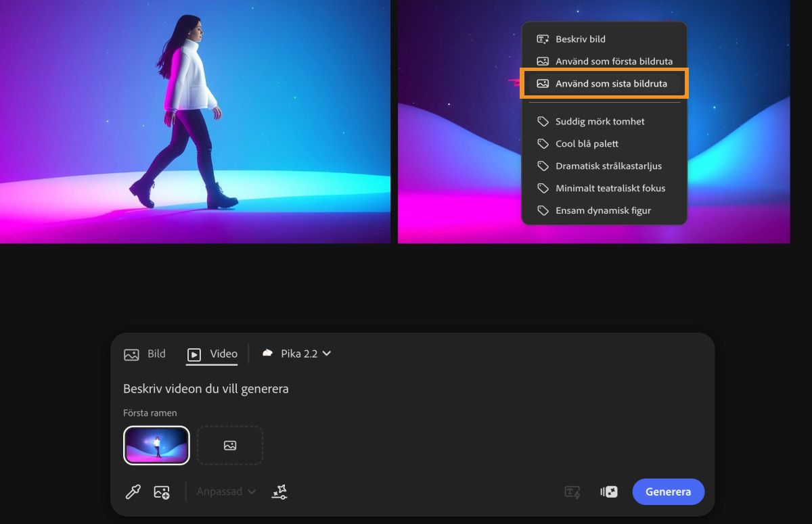Screen dimensions: 812x524
Task: Click the dimmed prompt enhance icon
Action: coord(572,492)
